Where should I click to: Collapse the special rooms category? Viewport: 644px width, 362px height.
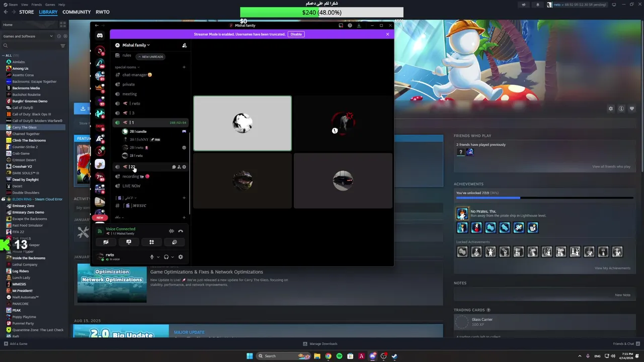(x=127, y=67)
